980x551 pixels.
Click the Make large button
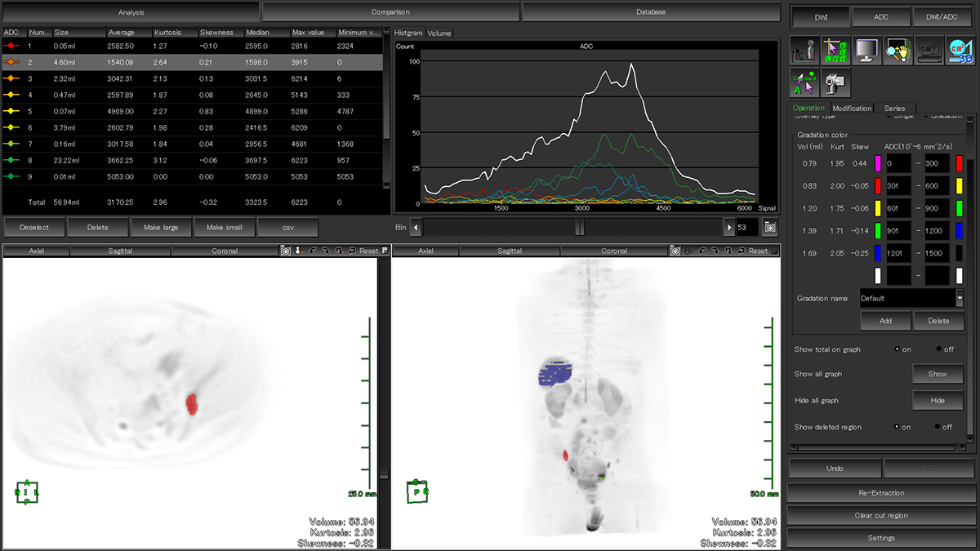click(161, 227)
